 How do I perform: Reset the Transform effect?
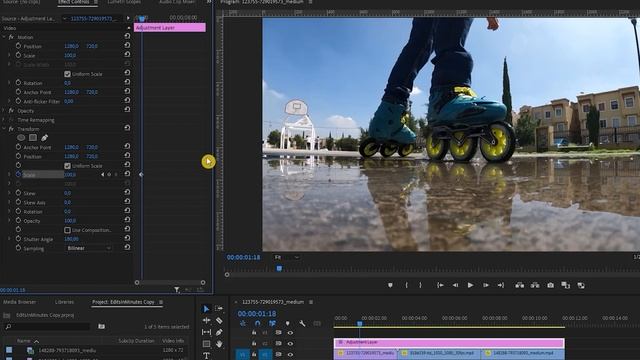coord(127,128)
